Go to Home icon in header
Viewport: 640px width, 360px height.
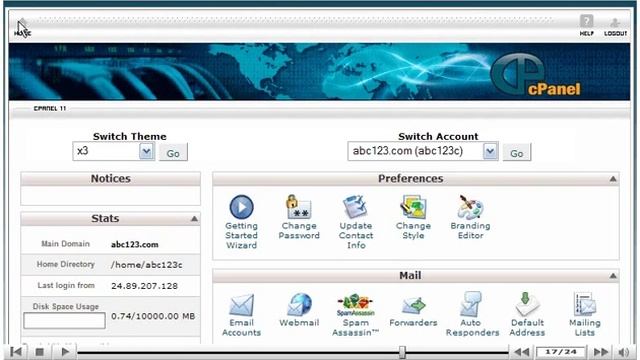[x=22, y=27]
